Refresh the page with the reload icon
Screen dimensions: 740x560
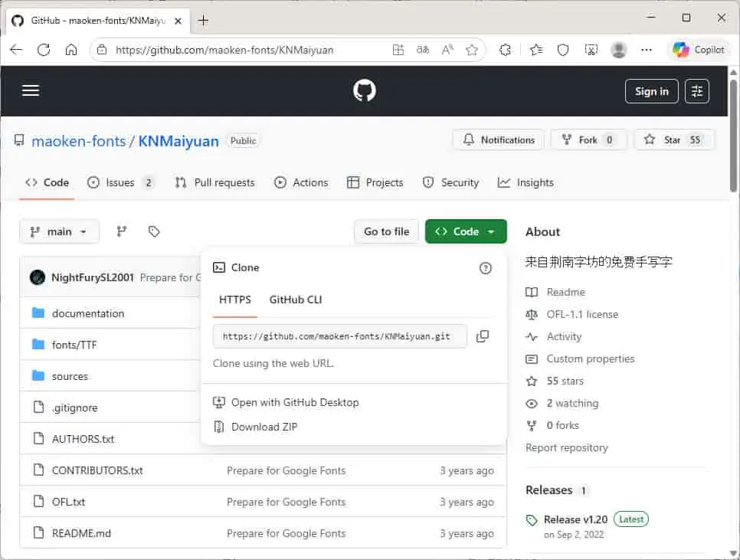click(44, 50)
